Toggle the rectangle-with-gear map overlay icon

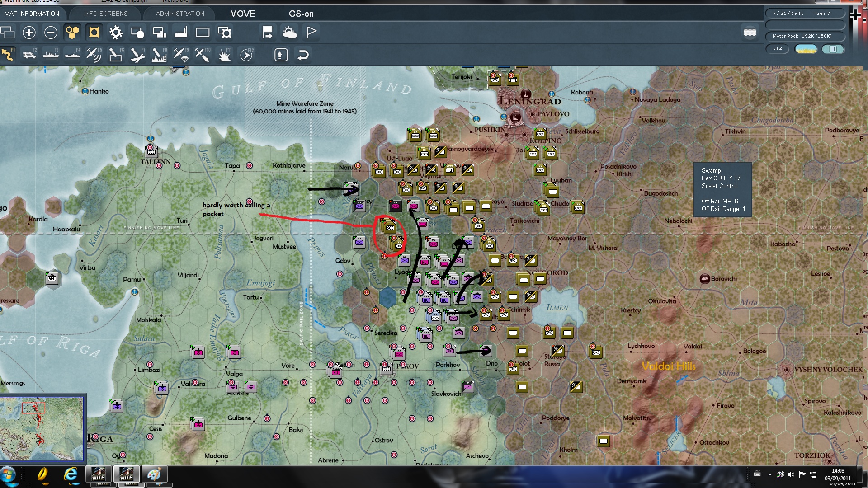[x=225, y=33]
